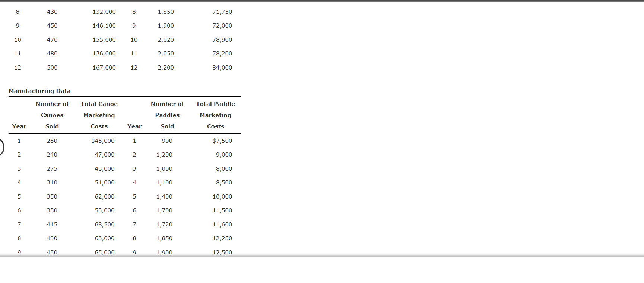Select canoes sold value 250
This screenshot has height=283, width=644.
click(52, 141)
